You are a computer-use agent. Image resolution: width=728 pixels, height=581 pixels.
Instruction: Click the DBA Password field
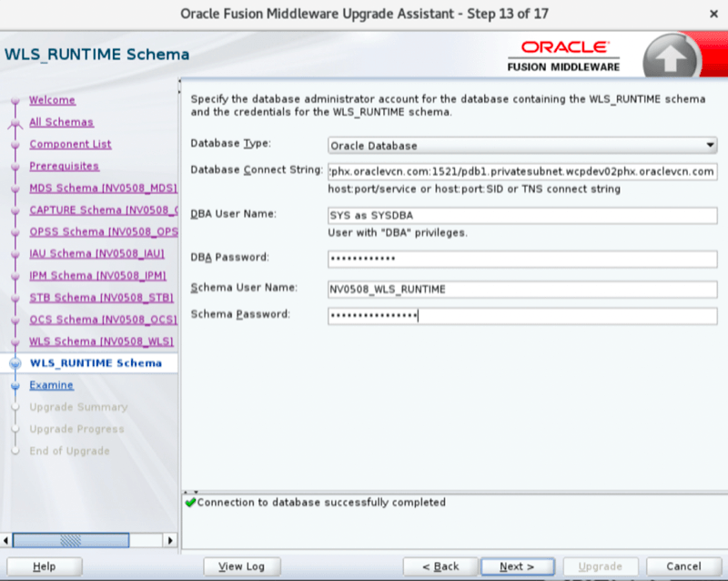522,259
